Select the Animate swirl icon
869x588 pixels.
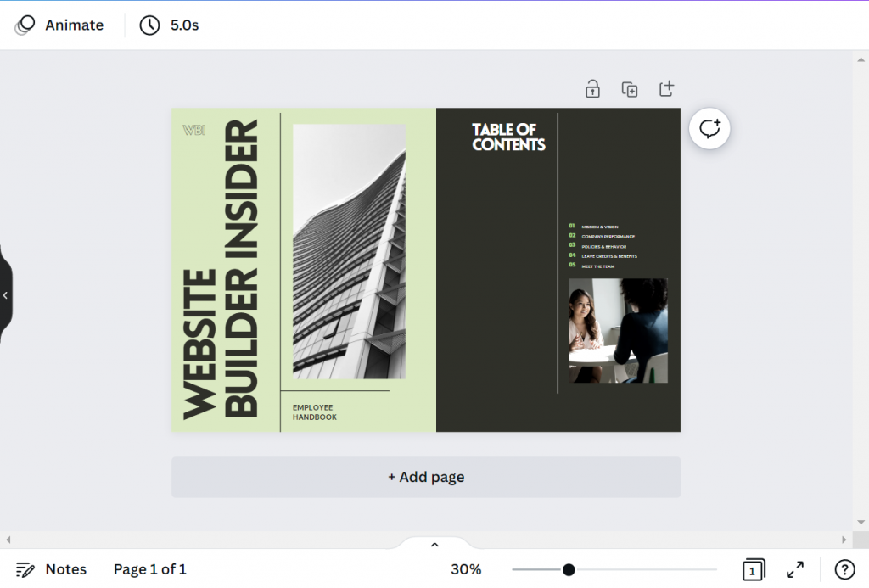[x=24, y=25]
